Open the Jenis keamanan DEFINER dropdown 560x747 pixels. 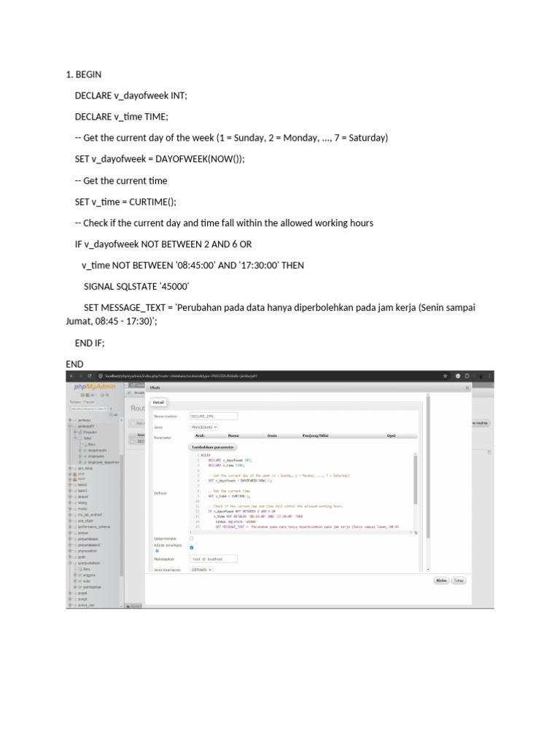201,569
